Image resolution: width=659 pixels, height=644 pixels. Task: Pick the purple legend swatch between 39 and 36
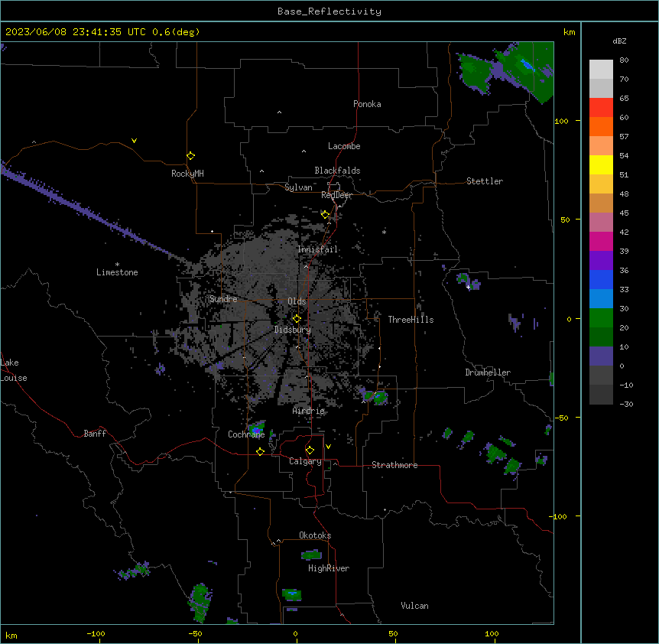(x=601, y=260)
